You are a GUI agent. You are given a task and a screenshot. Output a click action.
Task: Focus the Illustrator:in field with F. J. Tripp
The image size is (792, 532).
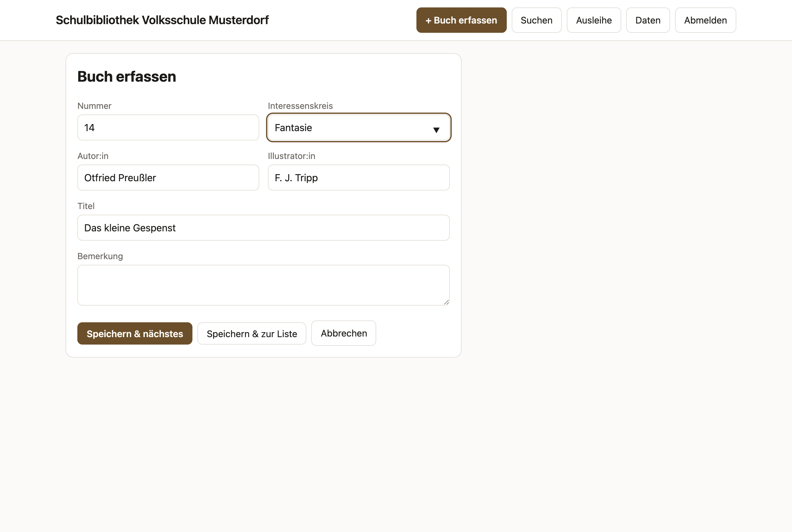pos(359,178)
